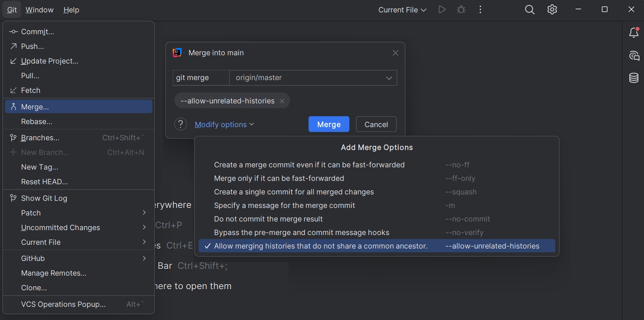The height and width of the screenshot is (320, 644).
Task: Choose Reset HEAD... menu entry
Action: pyautogui.click(x=79, y=182)
